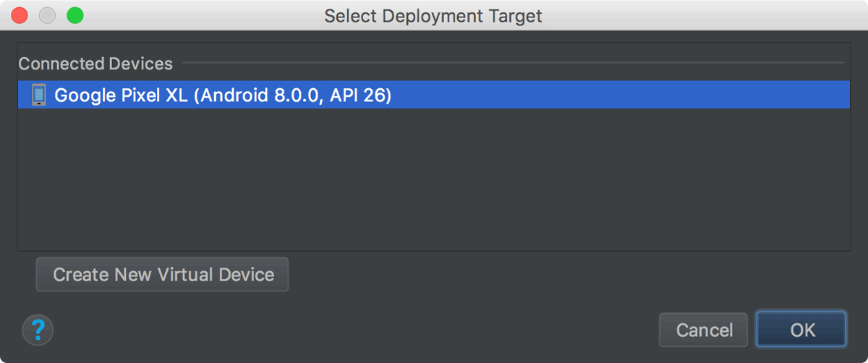868x363 pixels.
Task: Click the Select Deployment Target title bar
Action: click(x=434, y=15)
